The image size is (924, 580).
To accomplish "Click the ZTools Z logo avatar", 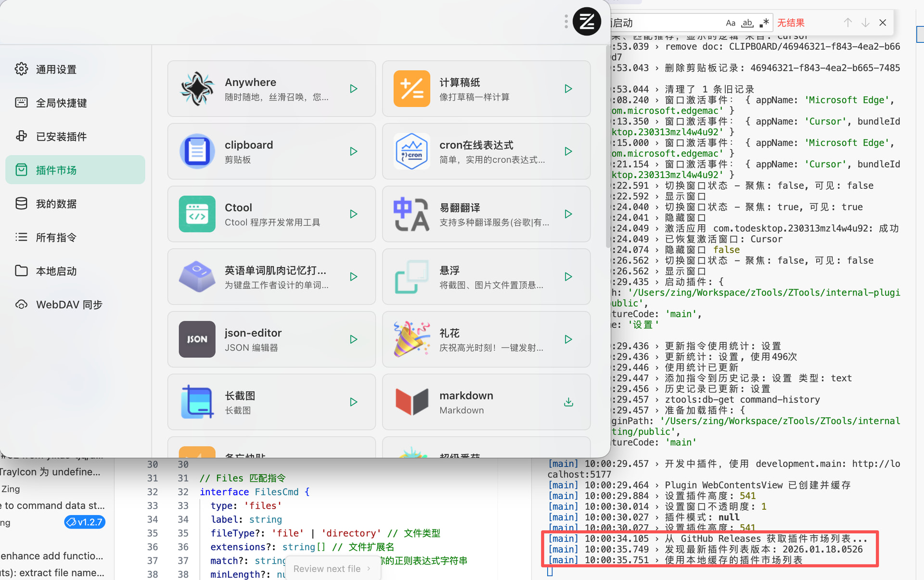I will tap(587, 21).
